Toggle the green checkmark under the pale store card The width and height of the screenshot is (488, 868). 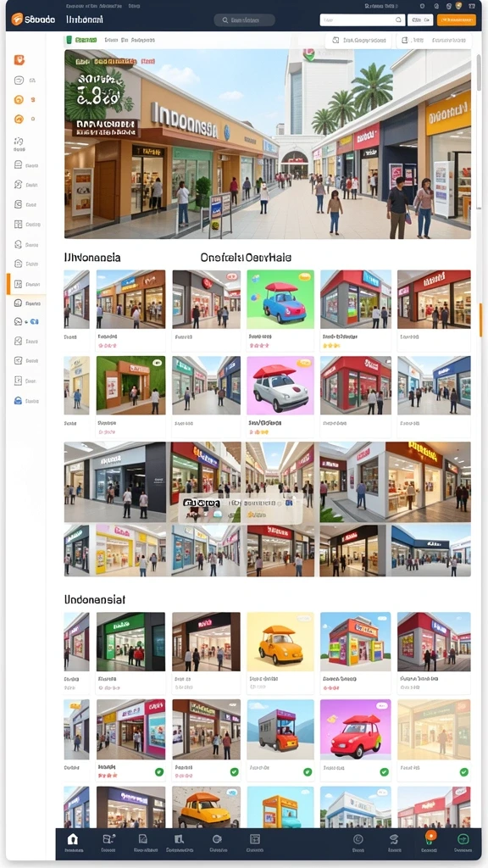[x=463, y=771]
